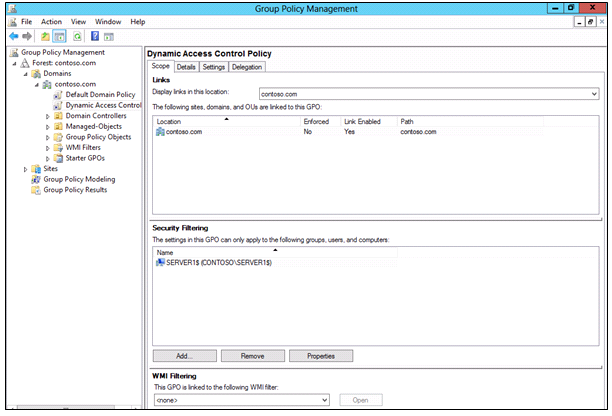
Task: Switch to the Details tab
Action: pos(186,67)
